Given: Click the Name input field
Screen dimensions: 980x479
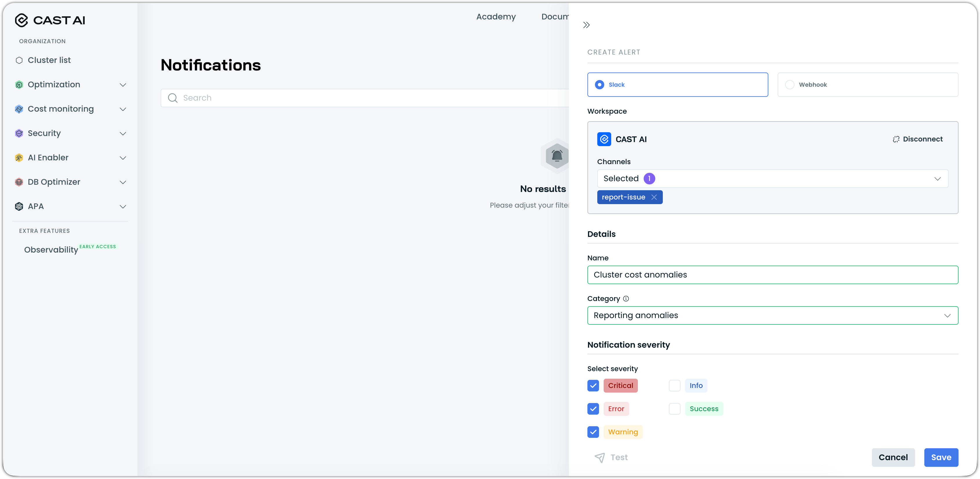Looking at the screenshot, I should [772, 275].
